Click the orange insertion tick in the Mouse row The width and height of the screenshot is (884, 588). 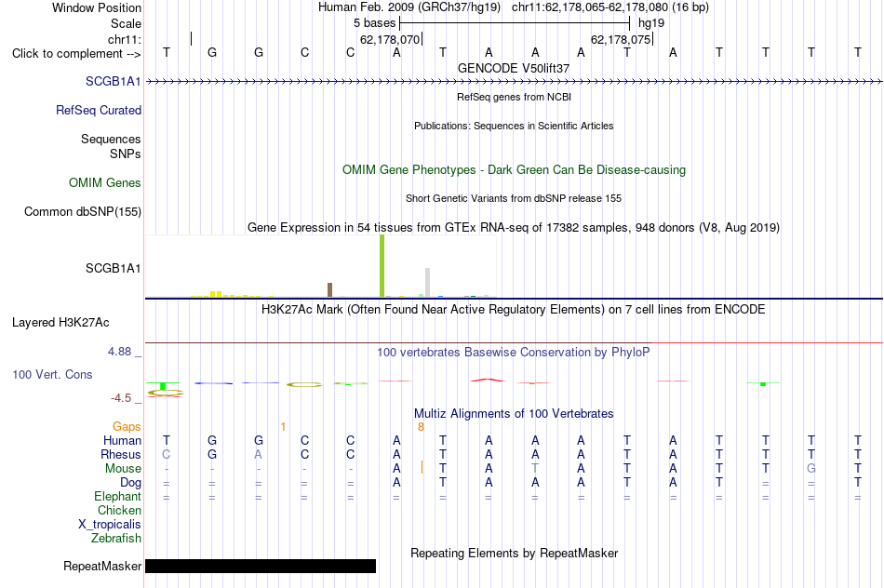point(422,467)
